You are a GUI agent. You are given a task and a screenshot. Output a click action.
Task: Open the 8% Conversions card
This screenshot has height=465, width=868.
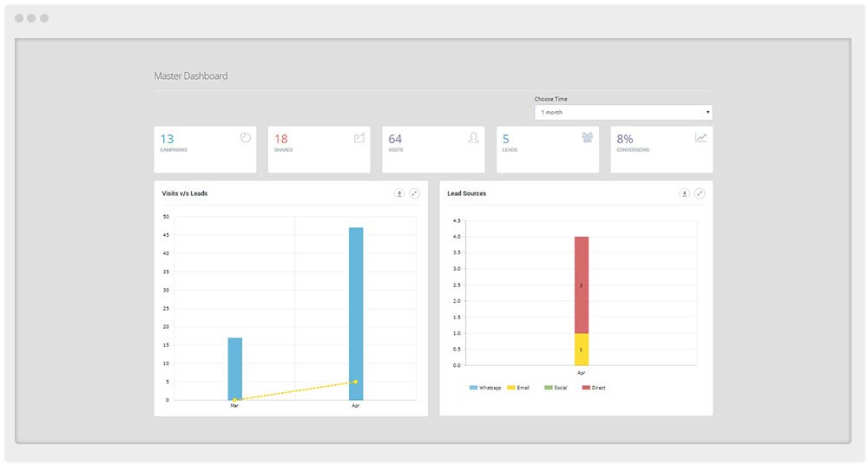coord(661,149)
